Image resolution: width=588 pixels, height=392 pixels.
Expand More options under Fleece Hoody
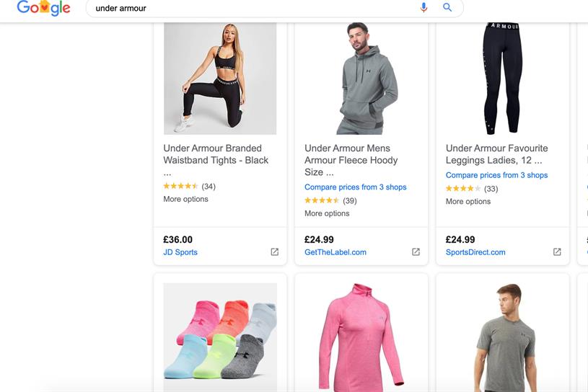(x=327, y=213)
